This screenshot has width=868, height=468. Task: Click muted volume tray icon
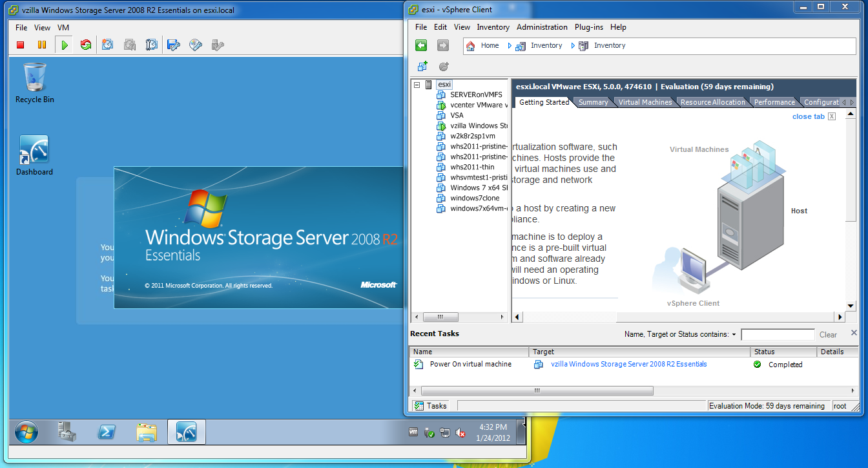click(x=460, y=432)
